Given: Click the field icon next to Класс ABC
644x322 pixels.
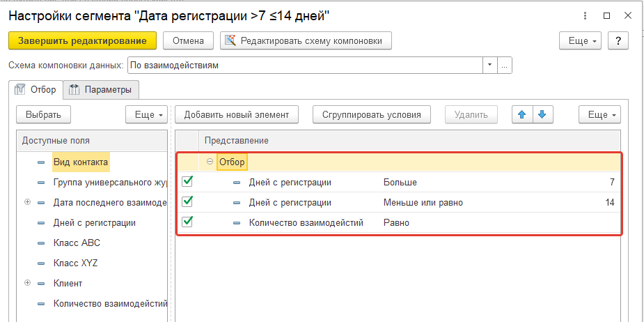Looking at the screenshot, I should (x=40, y=243).
